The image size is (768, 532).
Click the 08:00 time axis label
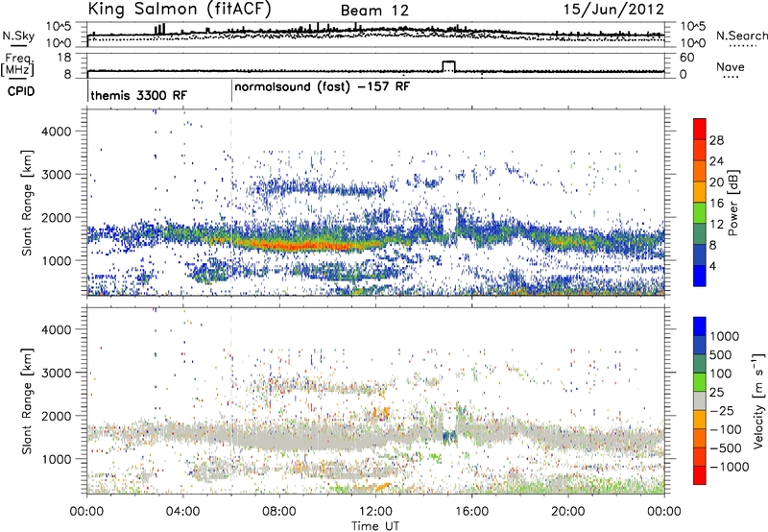point(279,512)
